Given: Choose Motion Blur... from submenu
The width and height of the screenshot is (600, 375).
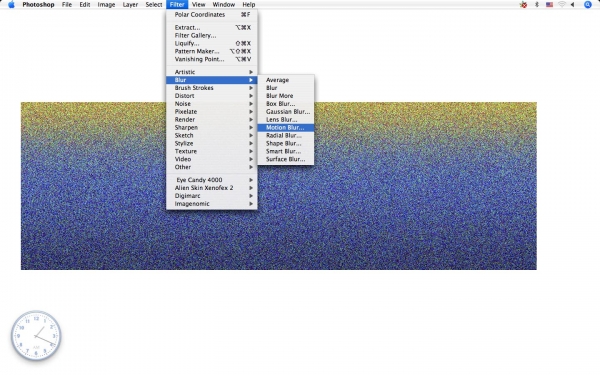Looking at the screenshot, I should pyautogui.click(x=286, y=127).
